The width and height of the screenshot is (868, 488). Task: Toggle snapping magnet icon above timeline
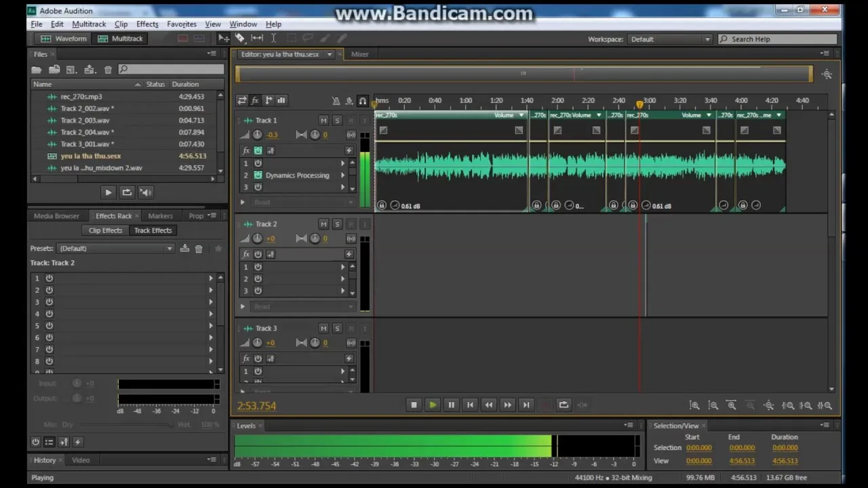(363, 101)
